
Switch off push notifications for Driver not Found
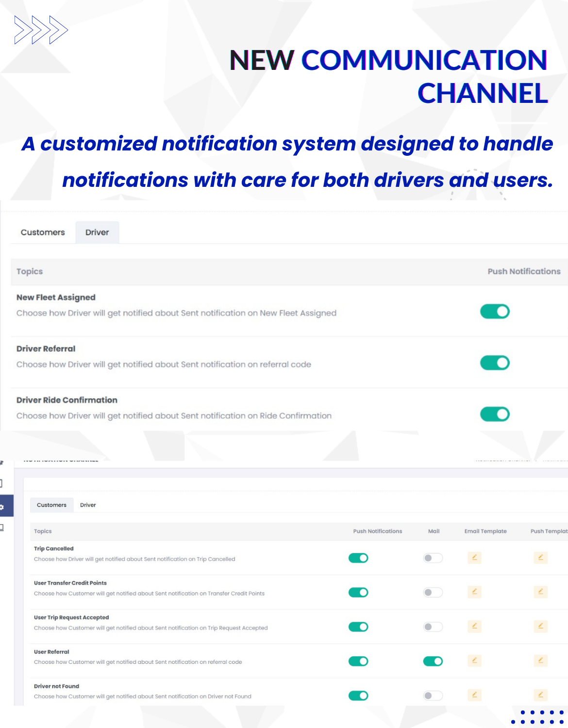[x=358, y=696]
